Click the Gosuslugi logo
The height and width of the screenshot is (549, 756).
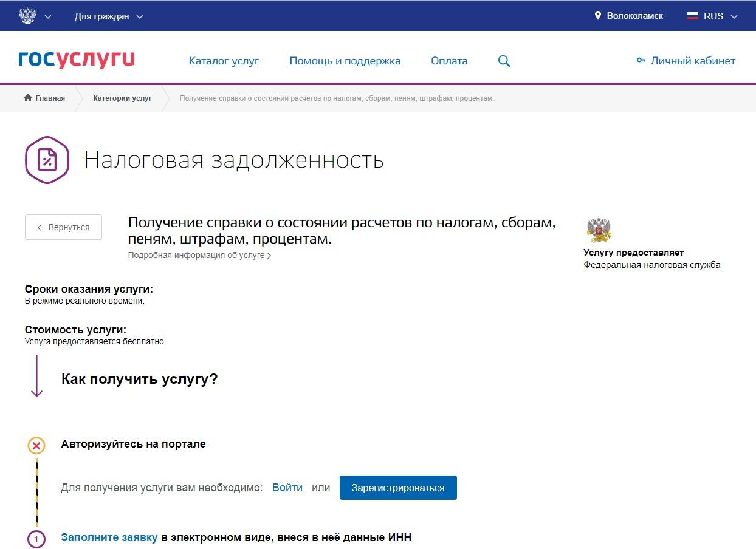pyautogui.click(x=77, y=60)
